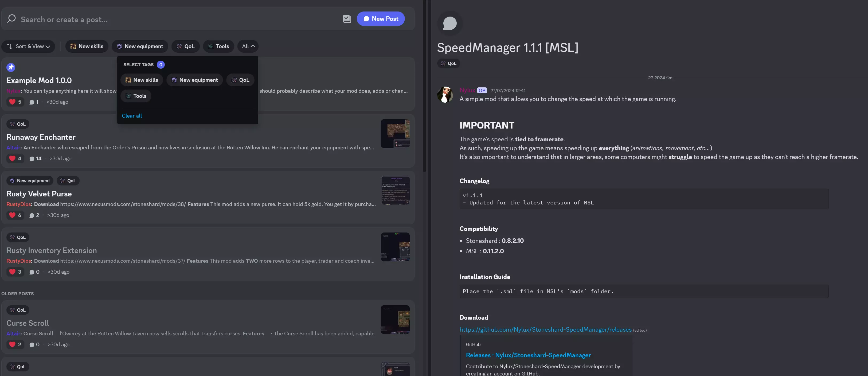The height and width of the screenshot is (376, 868).
Task: Open the Sort & View dropdown
Action: pos(28,46)
